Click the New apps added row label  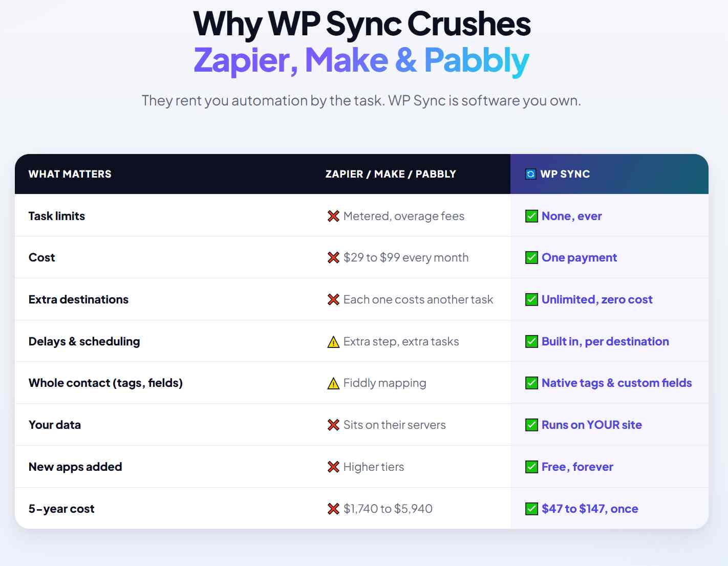[x=75, y=467]
